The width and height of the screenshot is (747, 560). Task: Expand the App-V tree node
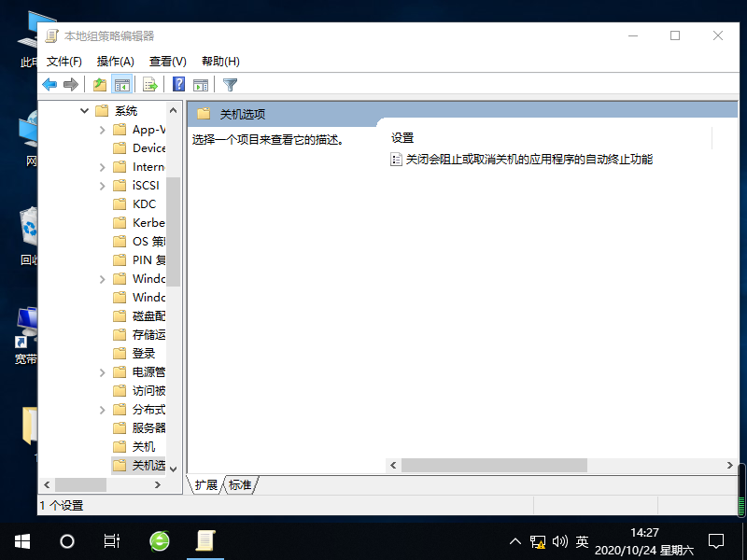(x=103, y=129)
